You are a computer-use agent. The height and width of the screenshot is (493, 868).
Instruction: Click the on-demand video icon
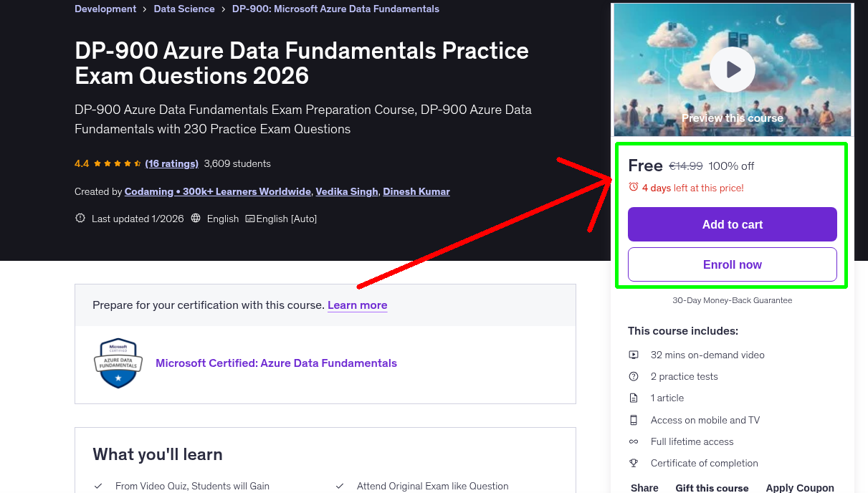point(634,355)
